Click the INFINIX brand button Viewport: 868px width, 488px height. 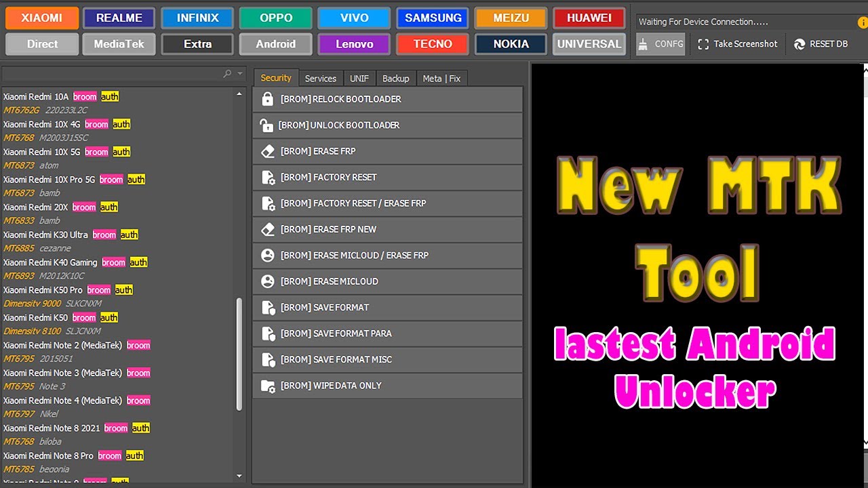coord(198,18)
